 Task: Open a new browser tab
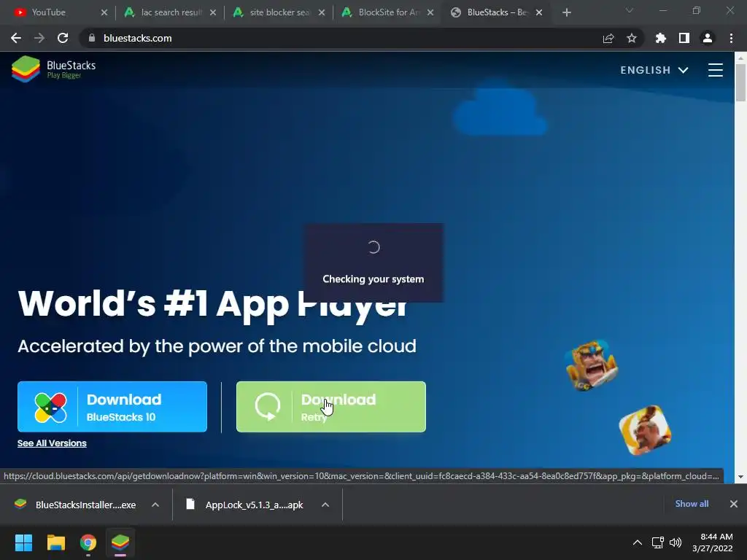(566, 12)
